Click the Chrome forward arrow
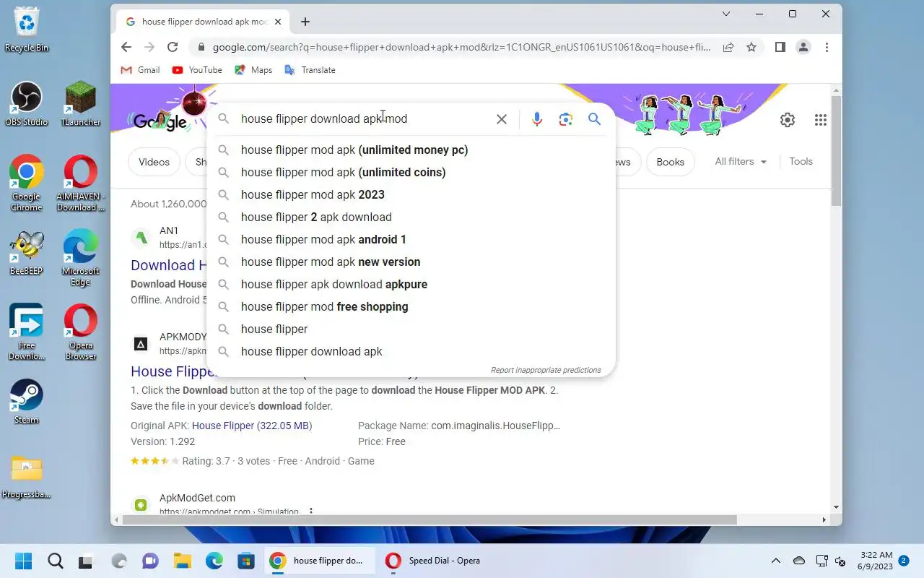This screenshot has height=578, width=924. pos(149,47)
